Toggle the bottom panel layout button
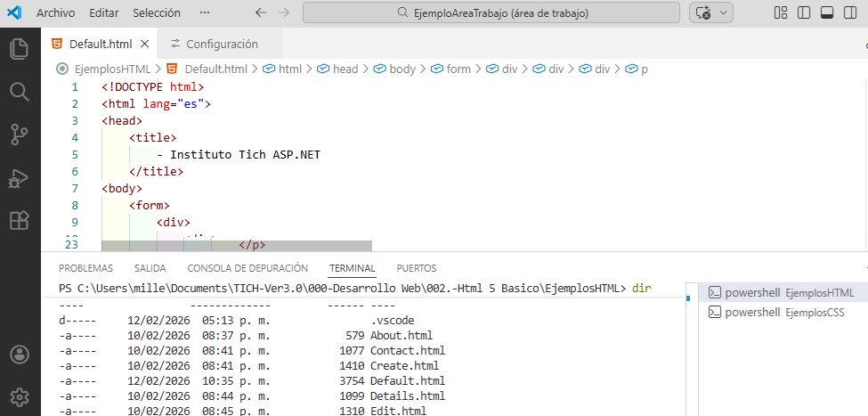The width and height of the screenshot is (868, 416). point(826,12)
